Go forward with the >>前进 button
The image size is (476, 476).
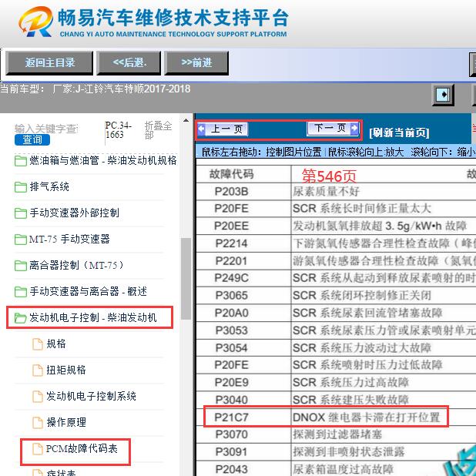click(x=196, y=63)
